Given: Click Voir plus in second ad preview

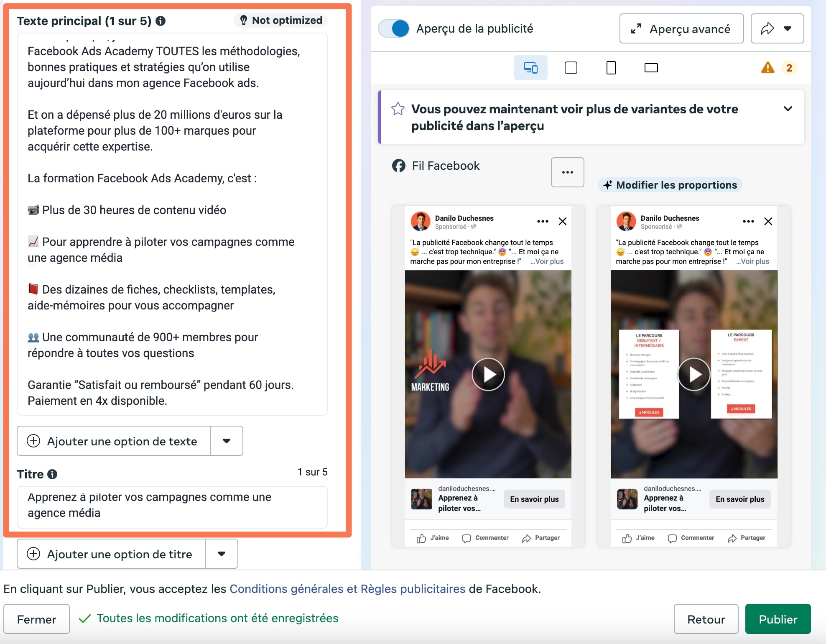Looking at the screenshot, I should (x=755, y=261).
